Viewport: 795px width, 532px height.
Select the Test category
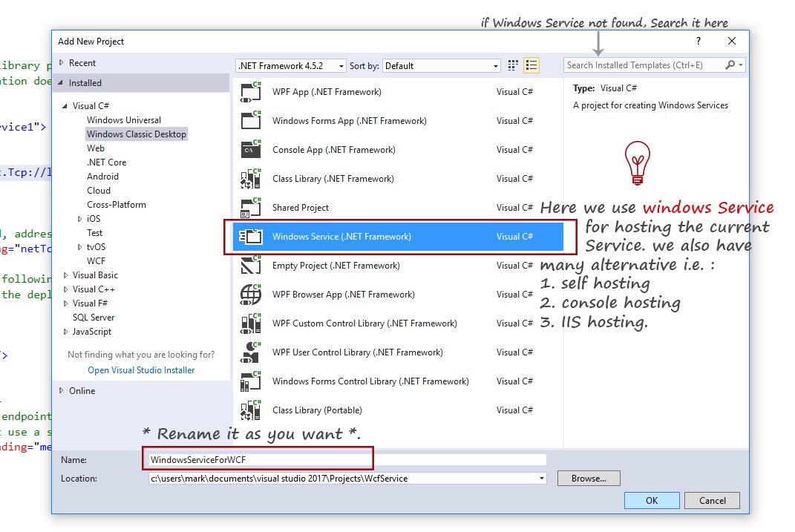click(94, 233)
